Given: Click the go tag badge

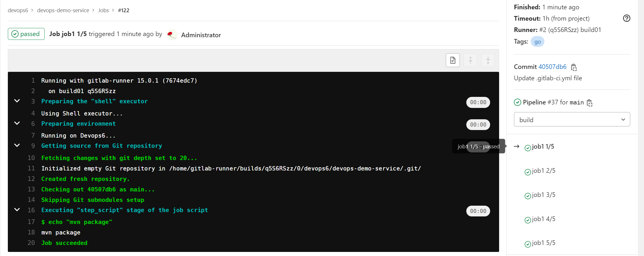Looking at the screenshot, I should click(537, 42).
